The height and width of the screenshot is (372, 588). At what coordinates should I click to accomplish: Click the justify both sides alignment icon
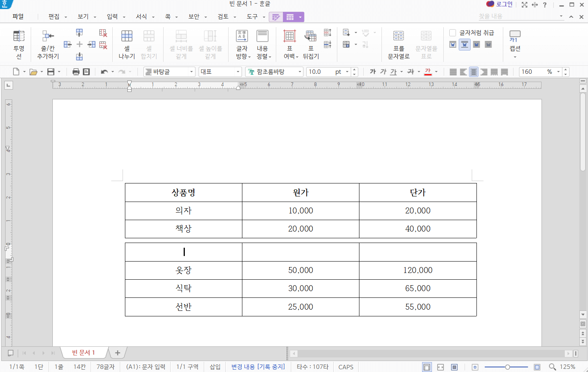(453, 72)
